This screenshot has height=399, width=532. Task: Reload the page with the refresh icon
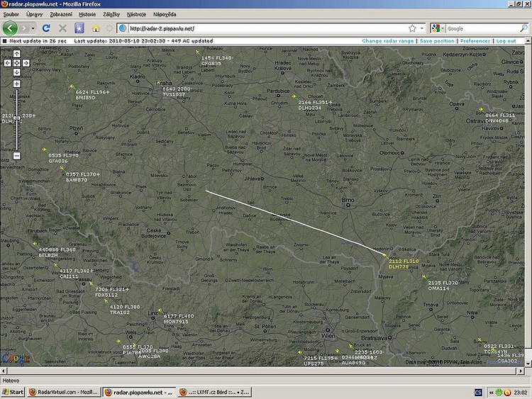(x=47, y=28)
